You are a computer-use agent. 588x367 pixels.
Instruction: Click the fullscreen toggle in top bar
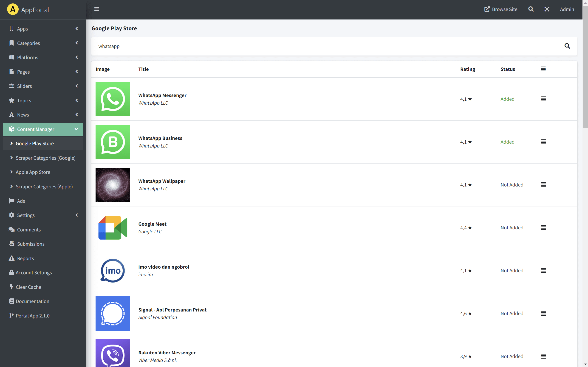(x=547, y=9)
